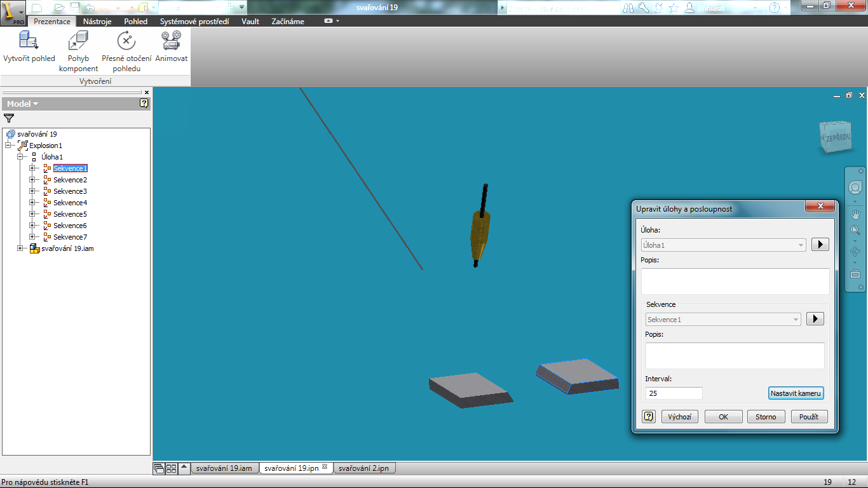868x488 pixels.
Task: Open the Úloha1 dropdown in dialog
Action: 724,245
